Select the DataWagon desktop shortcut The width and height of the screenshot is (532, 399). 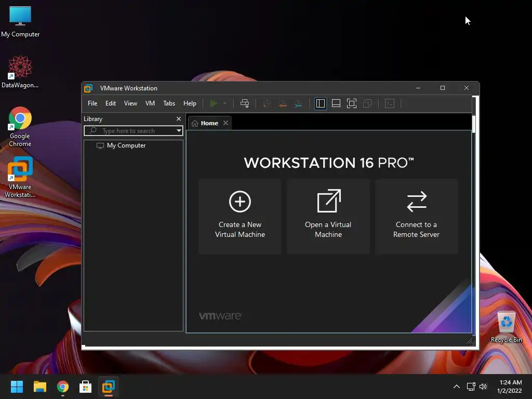[20, 72]
